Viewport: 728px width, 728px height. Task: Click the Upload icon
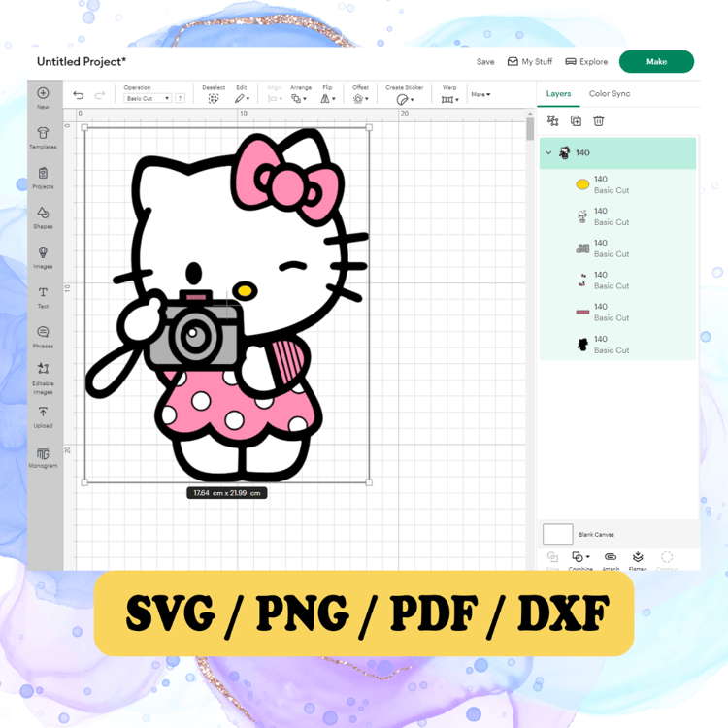pyautogui.click(x=43, y=412)
